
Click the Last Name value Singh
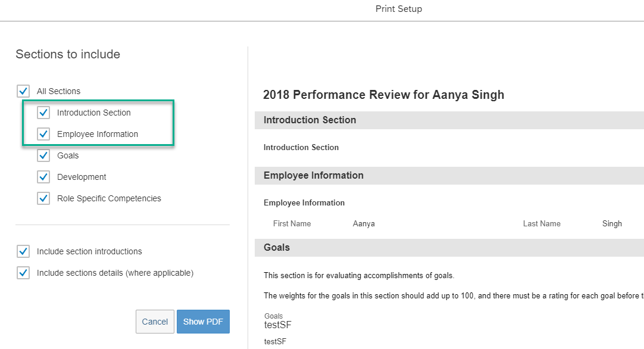pos(612,223)
